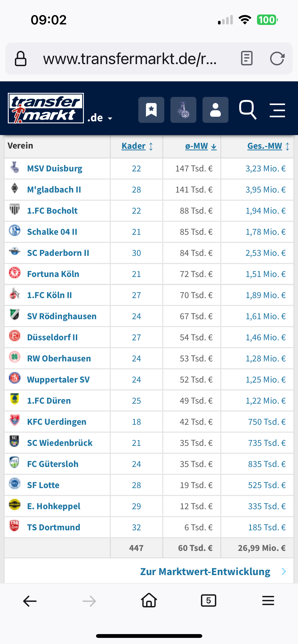Open the search magnifier icon
The image size is (298, 644).
(248, 110)
